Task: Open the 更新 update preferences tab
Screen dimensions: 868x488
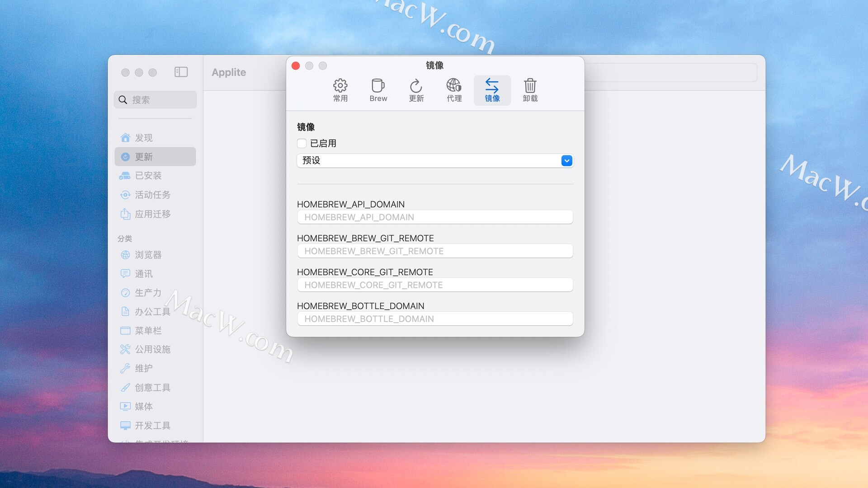Action: click(x=416, y=90)
